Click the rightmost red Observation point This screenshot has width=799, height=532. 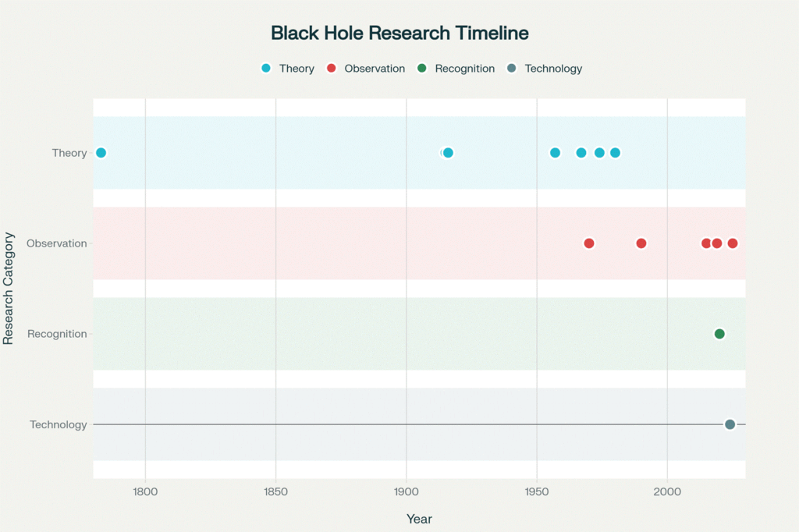733,243
